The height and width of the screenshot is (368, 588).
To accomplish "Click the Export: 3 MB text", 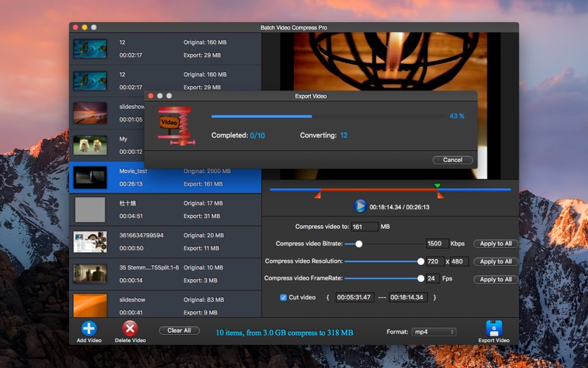I will coord(200,280).
